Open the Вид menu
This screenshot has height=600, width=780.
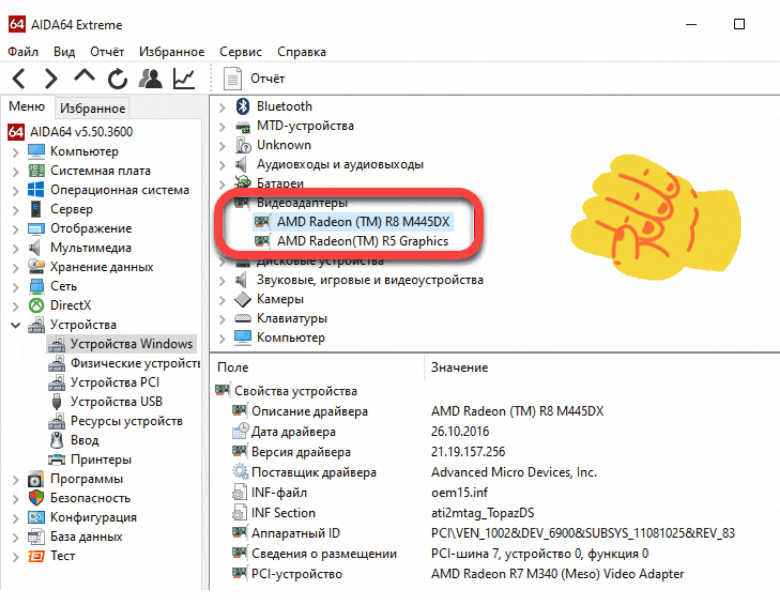point(64,52)
